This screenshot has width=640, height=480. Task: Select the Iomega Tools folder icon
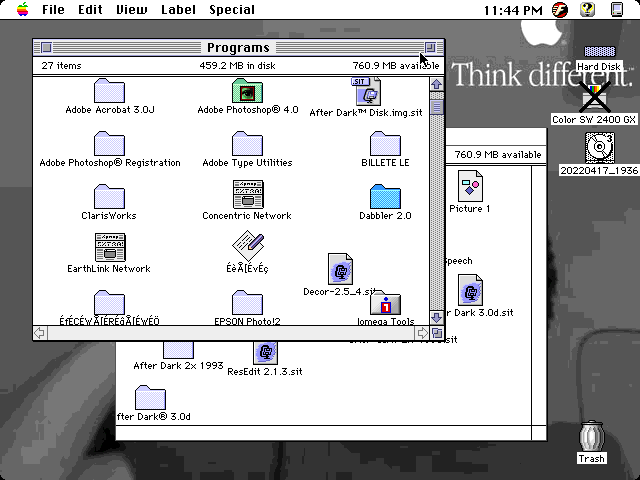[385, 303]
